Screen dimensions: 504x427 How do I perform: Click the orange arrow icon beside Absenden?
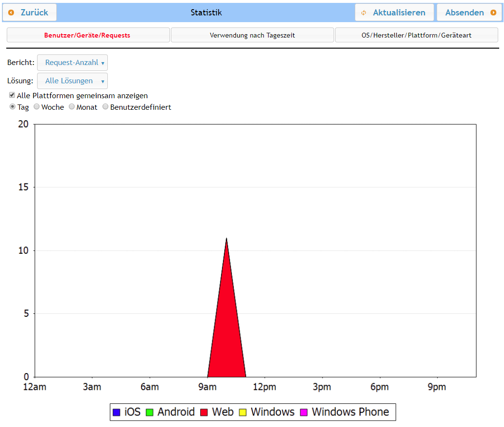[493, 13]
